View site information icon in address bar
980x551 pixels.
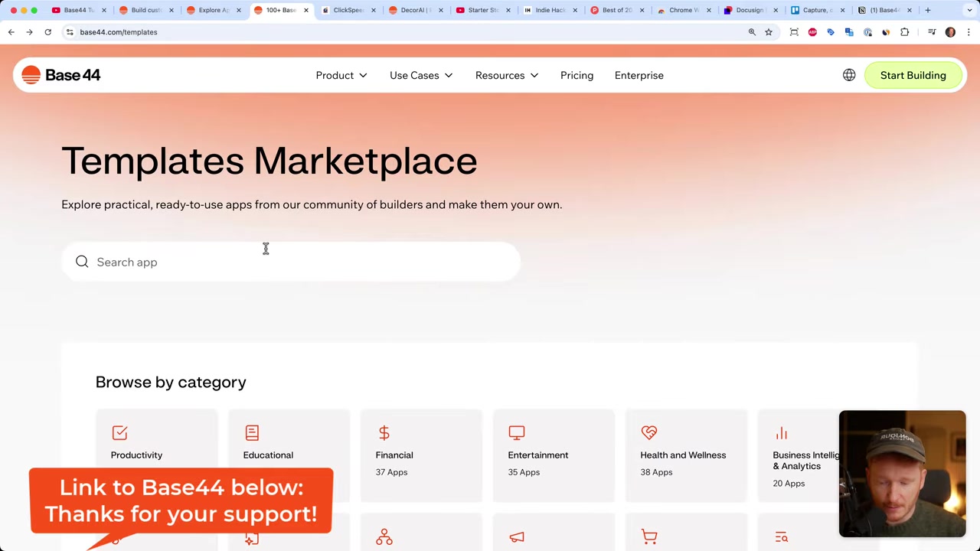pos(70,32)
